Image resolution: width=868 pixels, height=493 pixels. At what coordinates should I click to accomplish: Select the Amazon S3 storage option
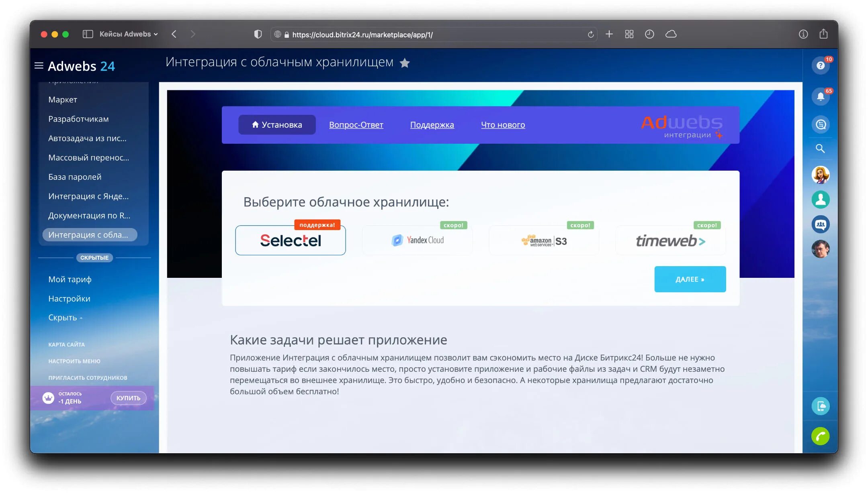pyautogui.click(x=544, y=240)
